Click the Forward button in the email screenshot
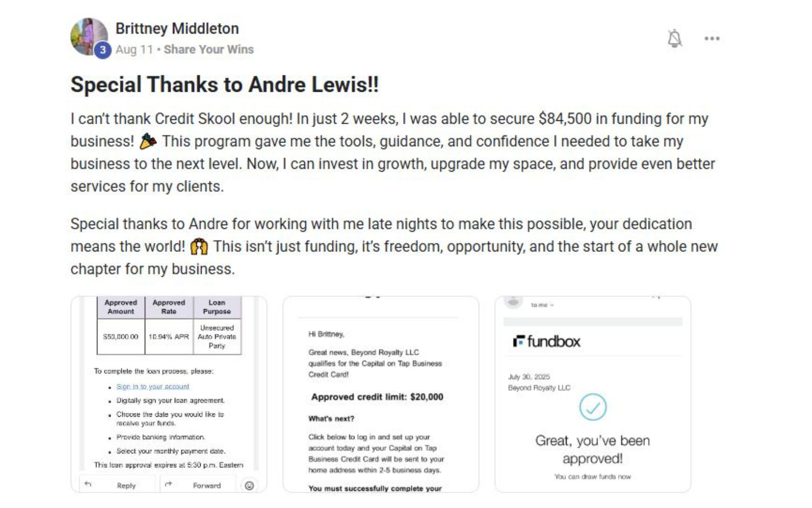 [197, 485]
